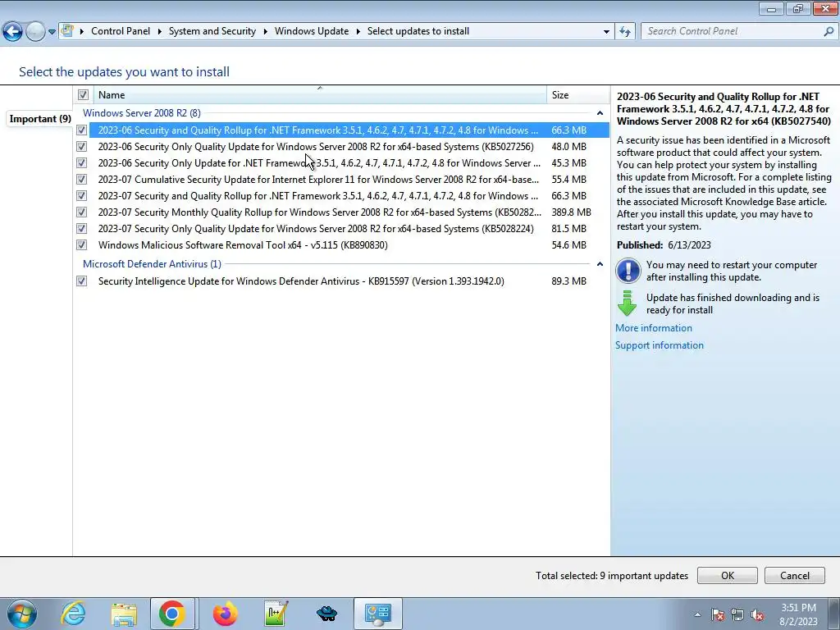Screen dimensions: 840x630
Task: Select Windows Malicious Software Removal Tool row
Action: point(349,244)
